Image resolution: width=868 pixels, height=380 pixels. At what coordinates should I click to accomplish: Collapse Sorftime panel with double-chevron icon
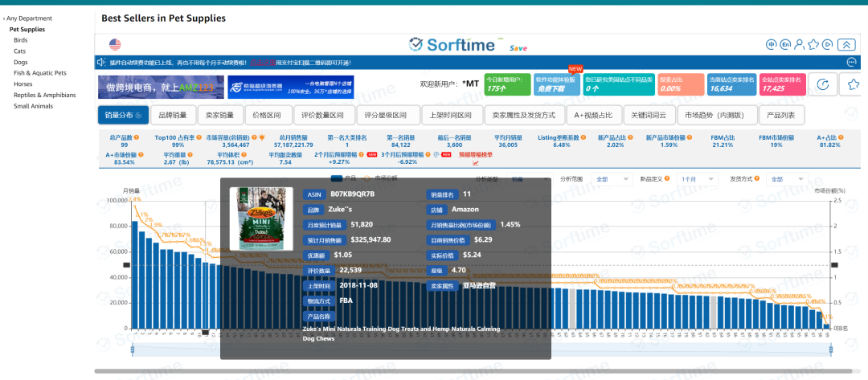coord(846,44)
